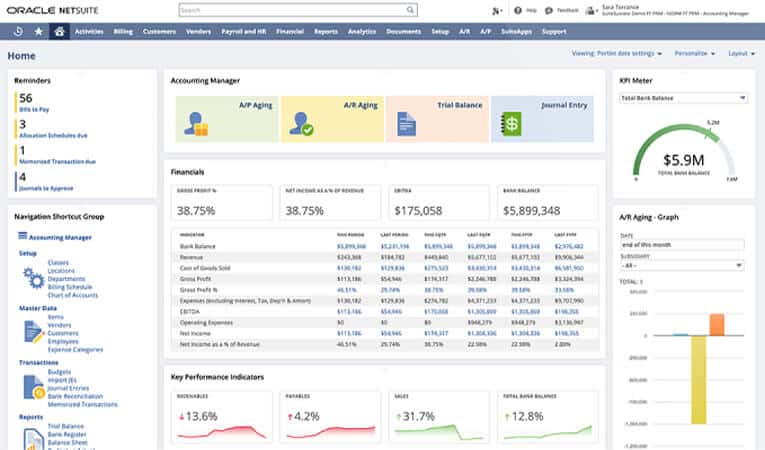Open the Reports menu
Screen dimensions: 765x450
[x=325, y=31]
